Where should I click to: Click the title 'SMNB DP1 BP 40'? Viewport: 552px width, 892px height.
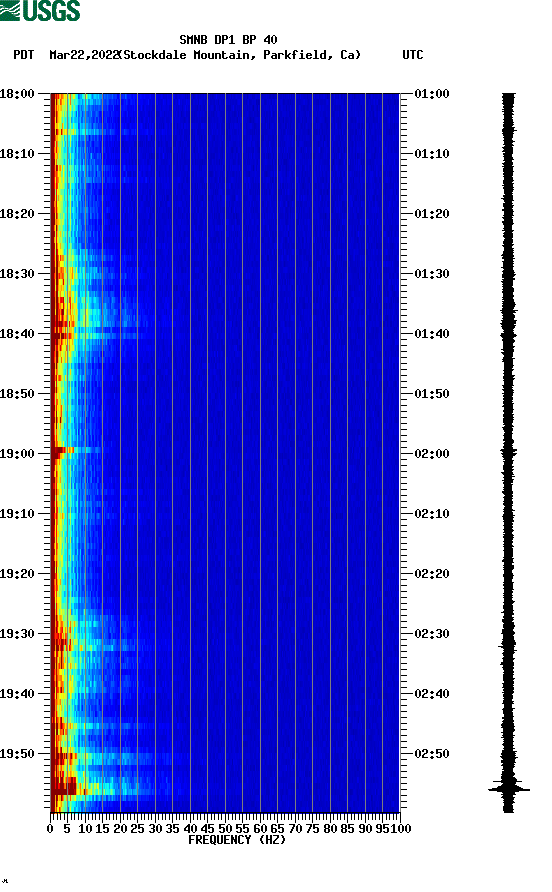(x=228, y=40)
